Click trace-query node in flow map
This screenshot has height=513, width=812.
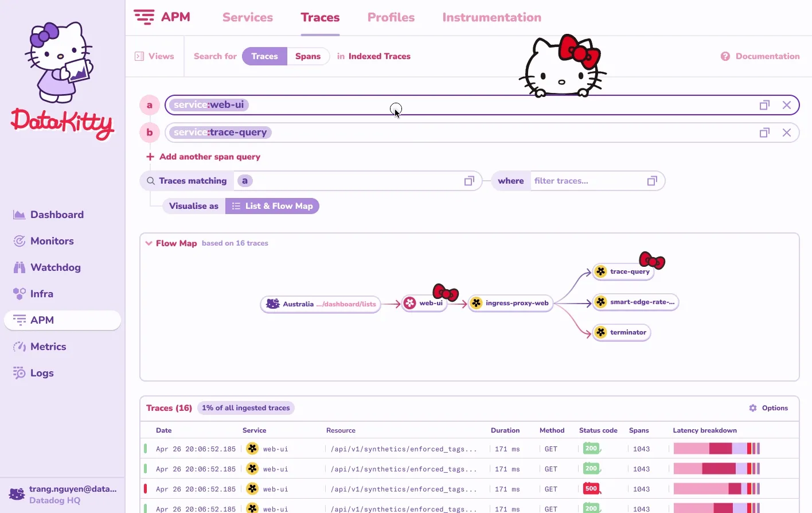point(623,271)
